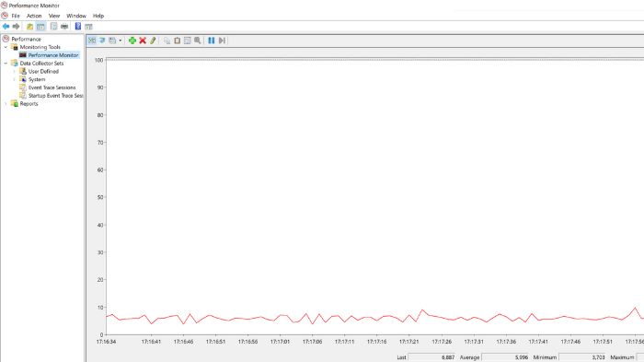Expand the User Defined branch
This screenshot has height=362, width=644.
(x=15, y=71)
